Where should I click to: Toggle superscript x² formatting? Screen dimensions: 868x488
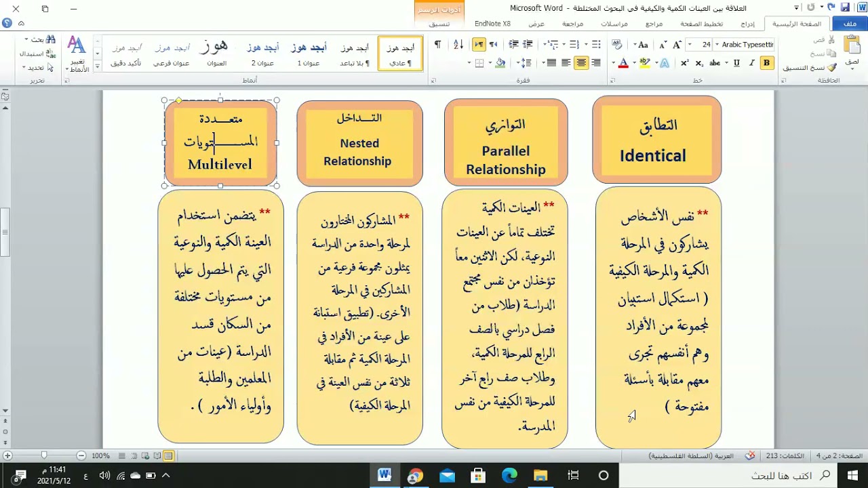[685, 63]
